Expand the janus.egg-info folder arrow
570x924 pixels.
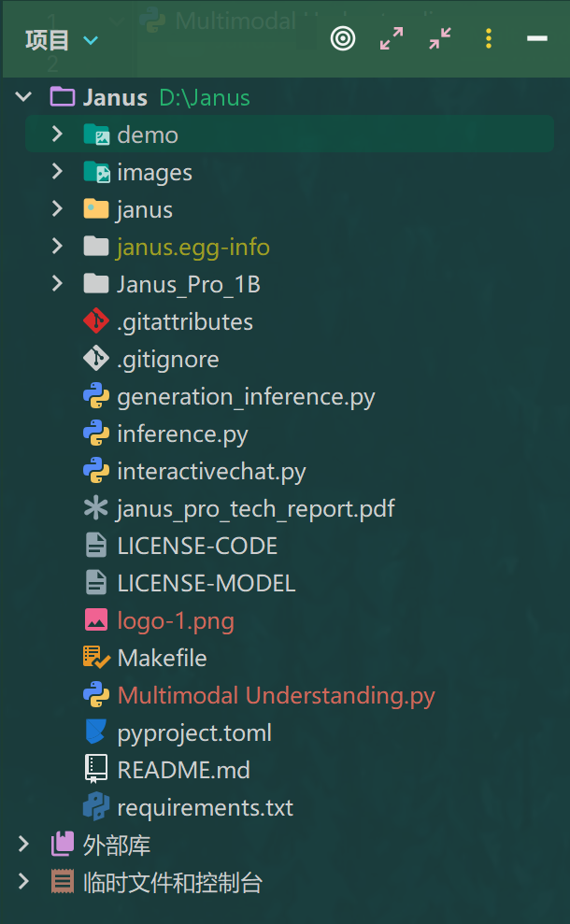58,247
